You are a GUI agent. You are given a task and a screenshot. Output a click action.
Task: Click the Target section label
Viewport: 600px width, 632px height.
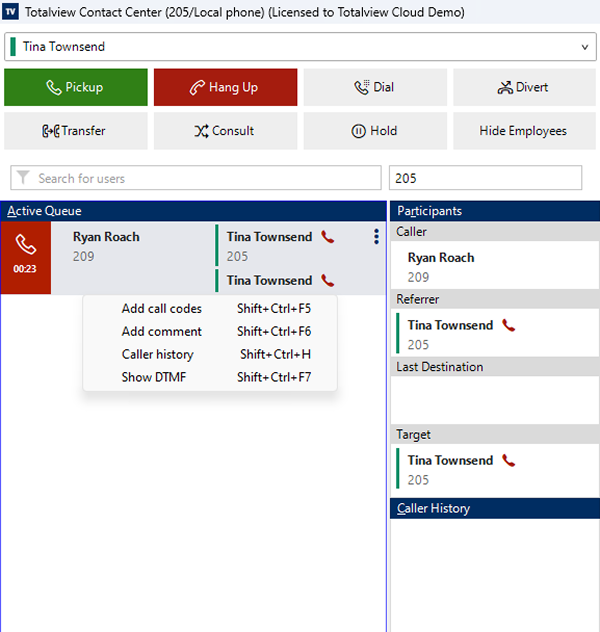coord(413,434)
